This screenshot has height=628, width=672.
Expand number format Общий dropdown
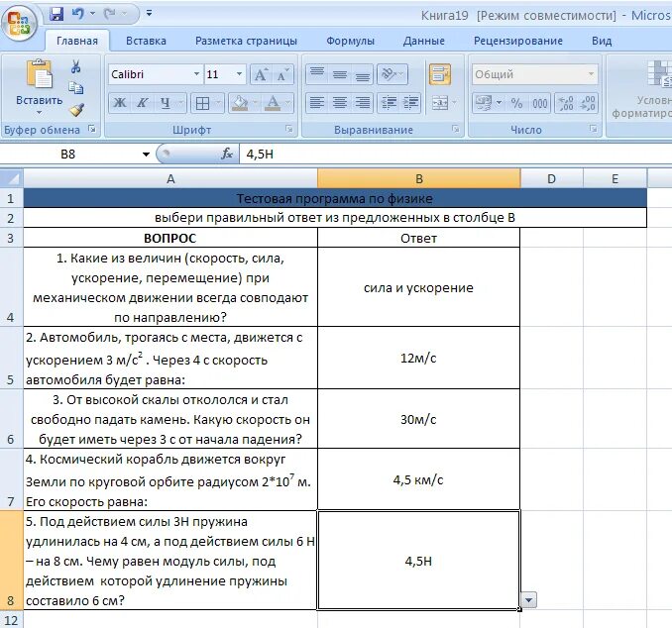tap(591, 74)
